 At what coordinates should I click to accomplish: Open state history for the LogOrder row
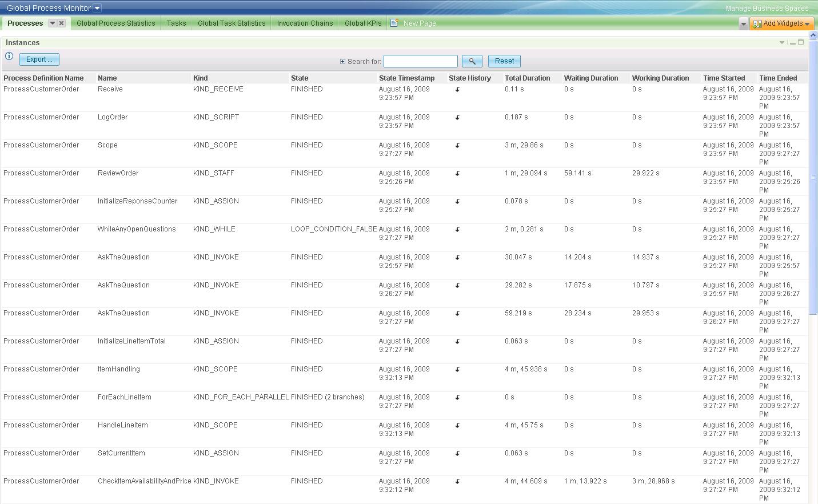(457, 118)
